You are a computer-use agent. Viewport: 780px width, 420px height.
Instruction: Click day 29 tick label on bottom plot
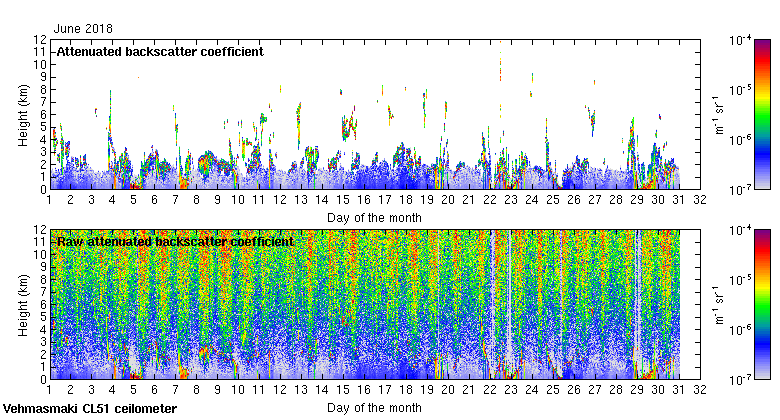637,390
